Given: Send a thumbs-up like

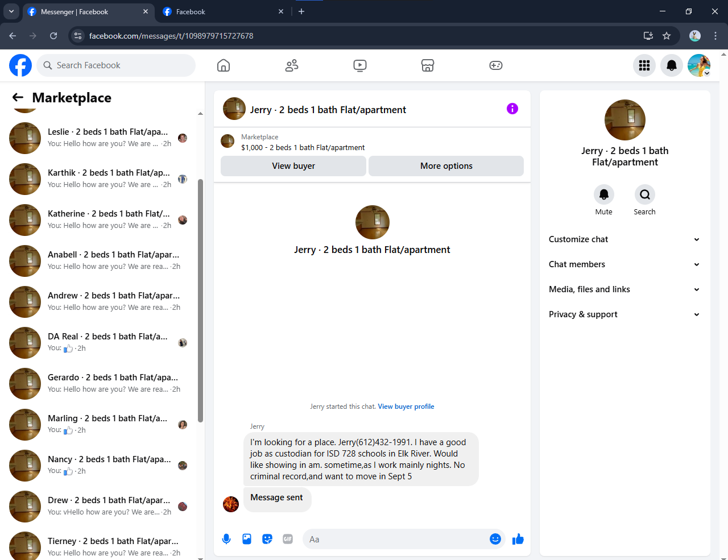Looking at the screenshot, I should click(x=518, y=539).
